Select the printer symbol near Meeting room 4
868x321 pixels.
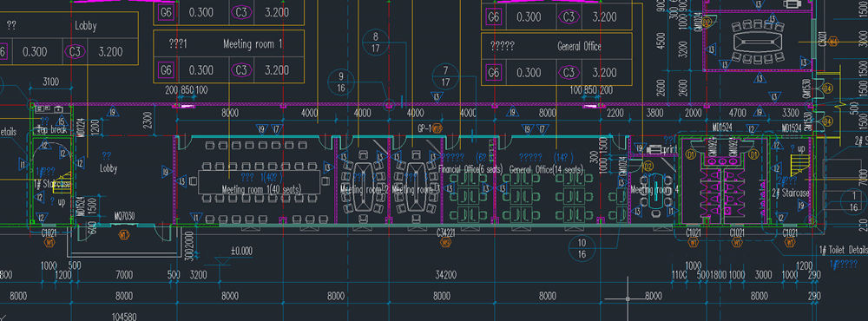654,149
